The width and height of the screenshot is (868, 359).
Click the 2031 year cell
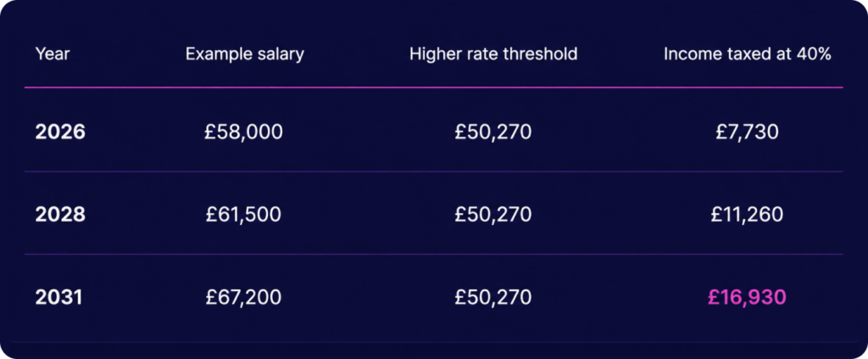pyautogui.click(x=58, y=298)
